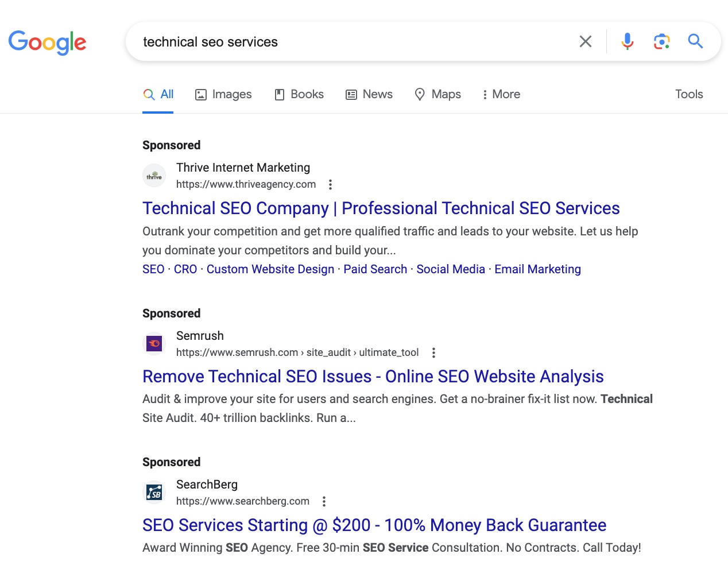Expand the More search filters menu

(501, 94)
